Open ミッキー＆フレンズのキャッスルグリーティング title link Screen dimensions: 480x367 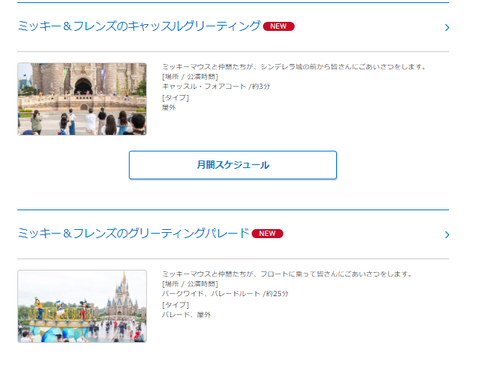click(x=139, y=26)
